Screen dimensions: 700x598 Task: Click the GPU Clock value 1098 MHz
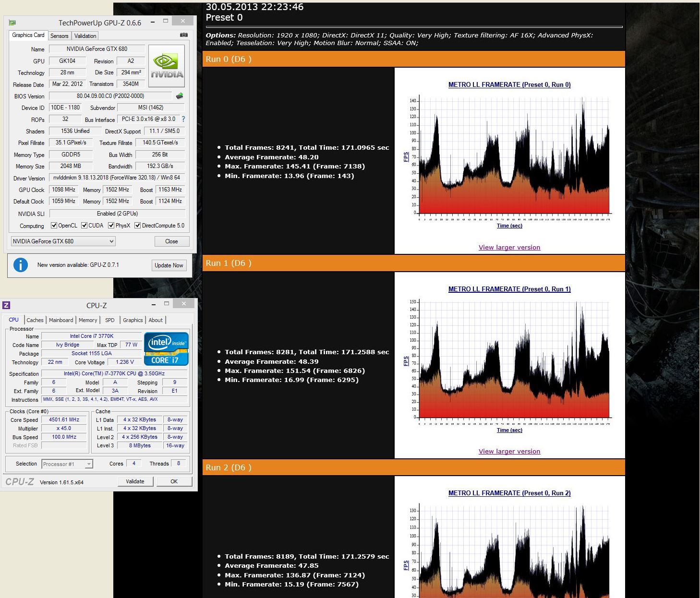[x=63, y=190]
